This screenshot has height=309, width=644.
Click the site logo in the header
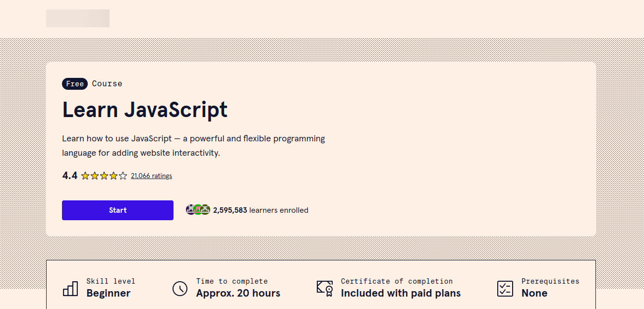coord(78,18)
